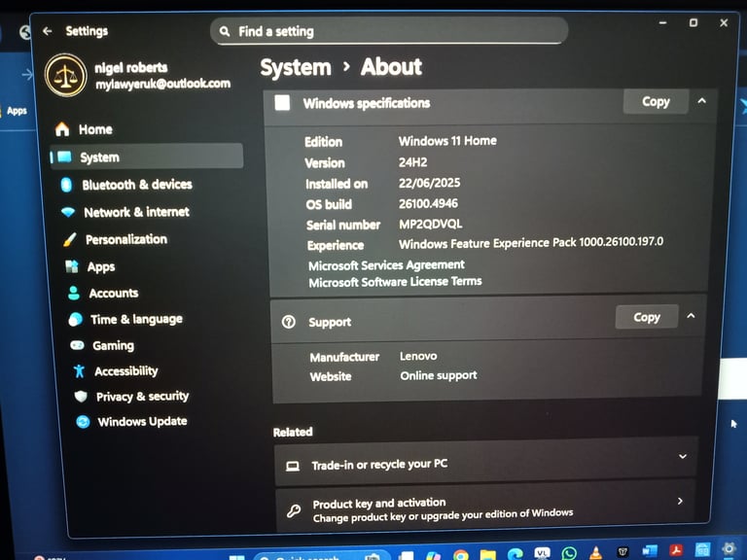747x560 pixels.
Task: Copy the Support information
Action: [x=647, y=317]
